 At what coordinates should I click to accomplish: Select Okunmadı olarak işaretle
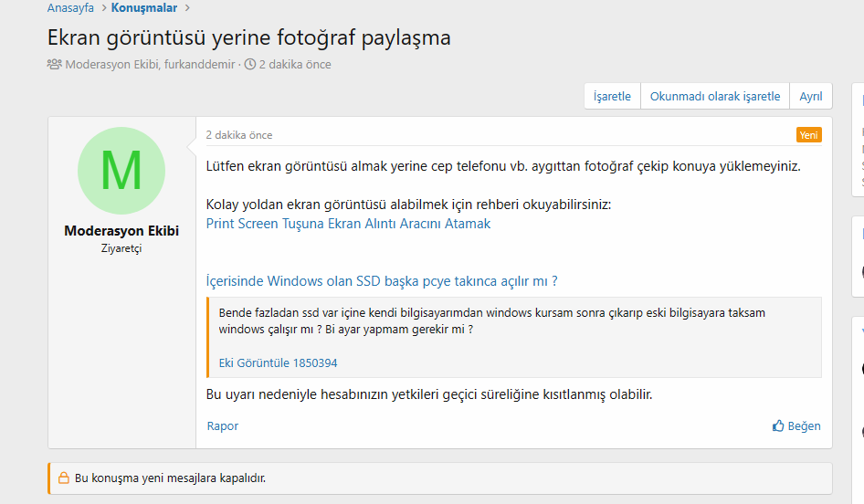[715, 96]
